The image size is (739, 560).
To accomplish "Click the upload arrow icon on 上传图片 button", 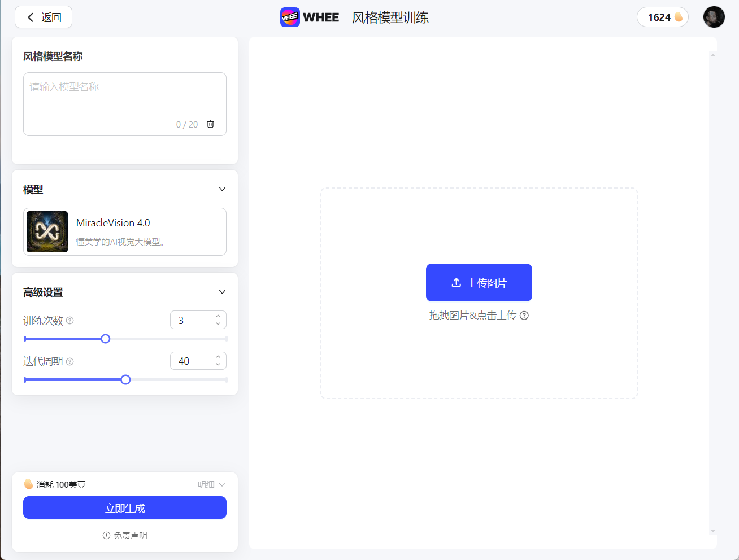I will click(x=456, y=282).
